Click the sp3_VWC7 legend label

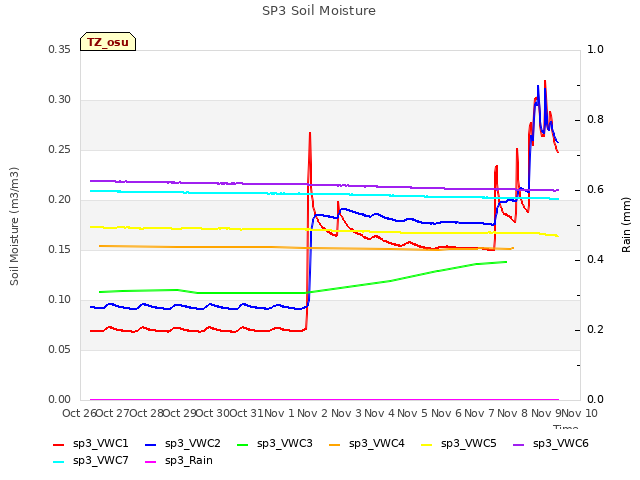100,461
